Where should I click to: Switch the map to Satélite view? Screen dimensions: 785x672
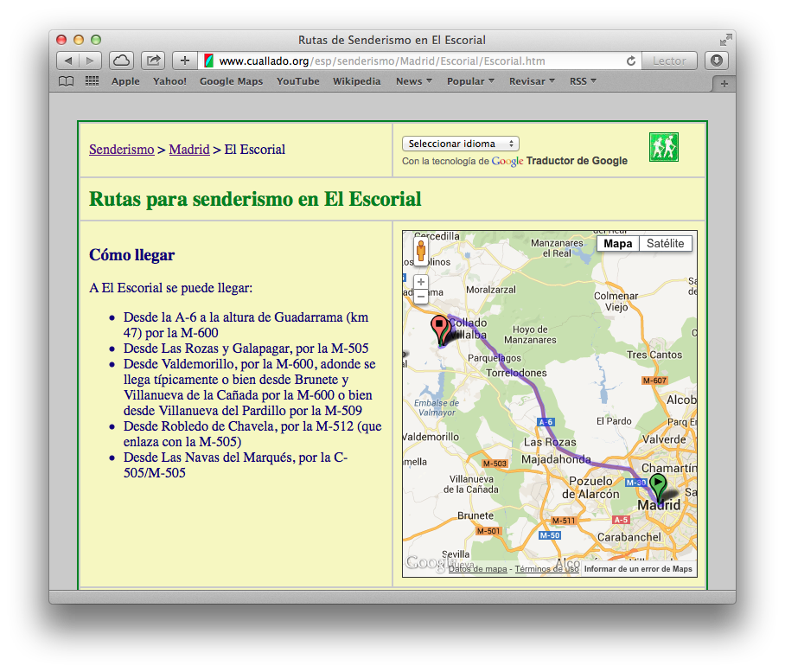666,244
